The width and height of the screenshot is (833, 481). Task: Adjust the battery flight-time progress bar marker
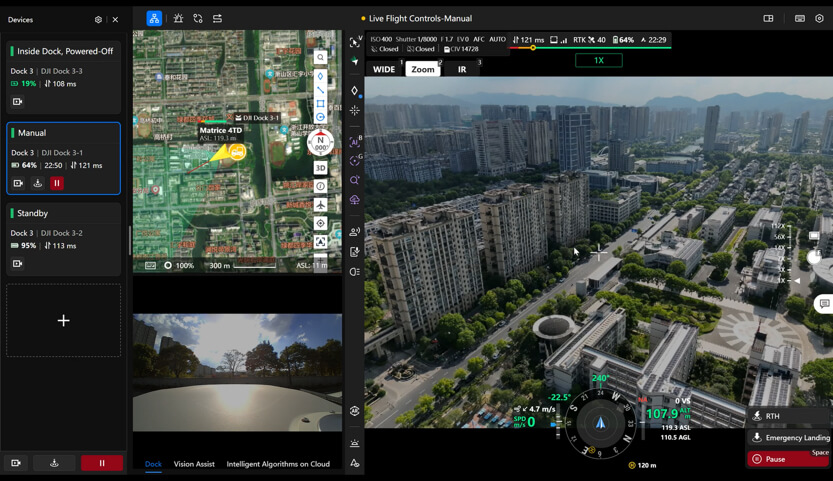click(x=533, y=48)
